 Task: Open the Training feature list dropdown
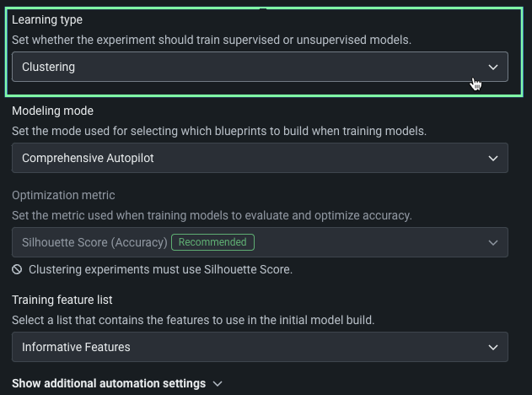coord(260,347)
